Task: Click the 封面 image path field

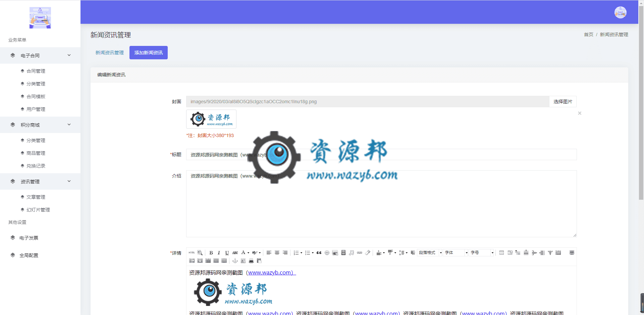Action: 368,102
